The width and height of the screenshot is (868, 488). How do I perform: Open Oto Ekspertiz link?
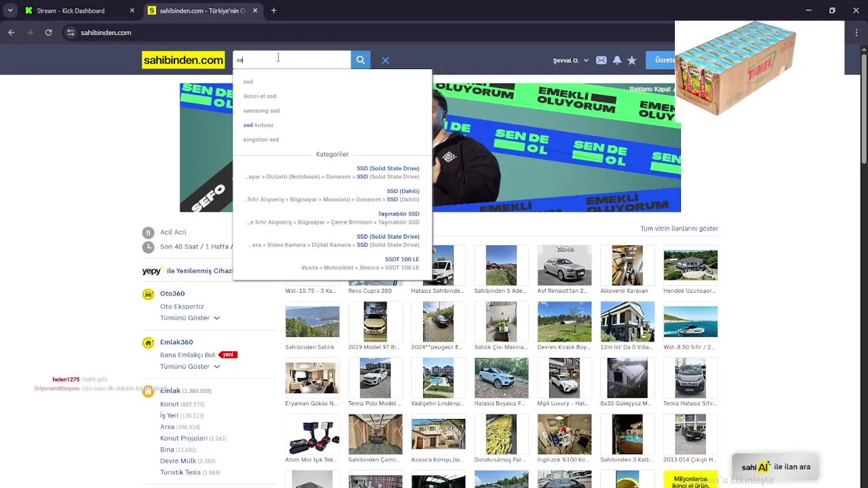pos(182,306)
